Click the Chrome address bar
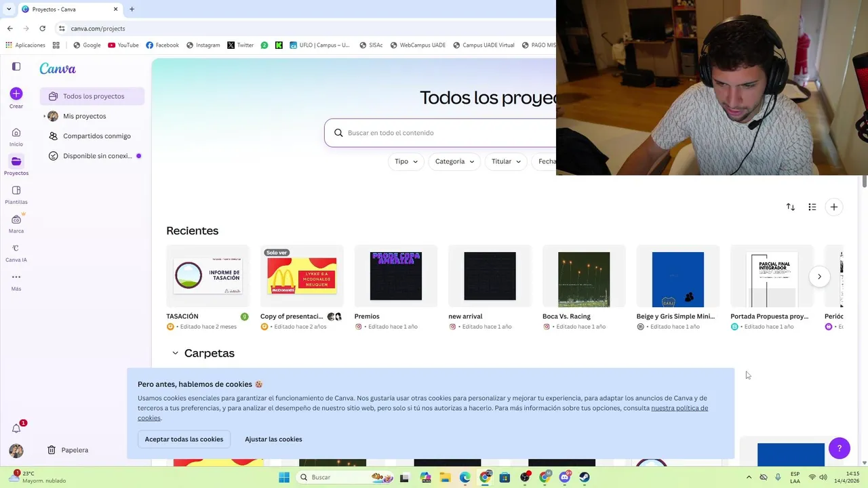 click(305, 28)
